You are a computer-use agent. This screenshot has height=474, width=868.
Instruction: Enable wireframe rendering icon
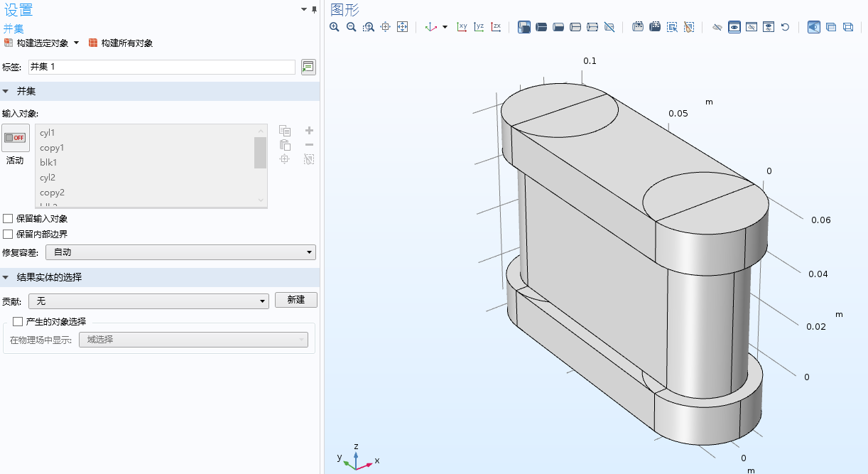pos(847,27)
